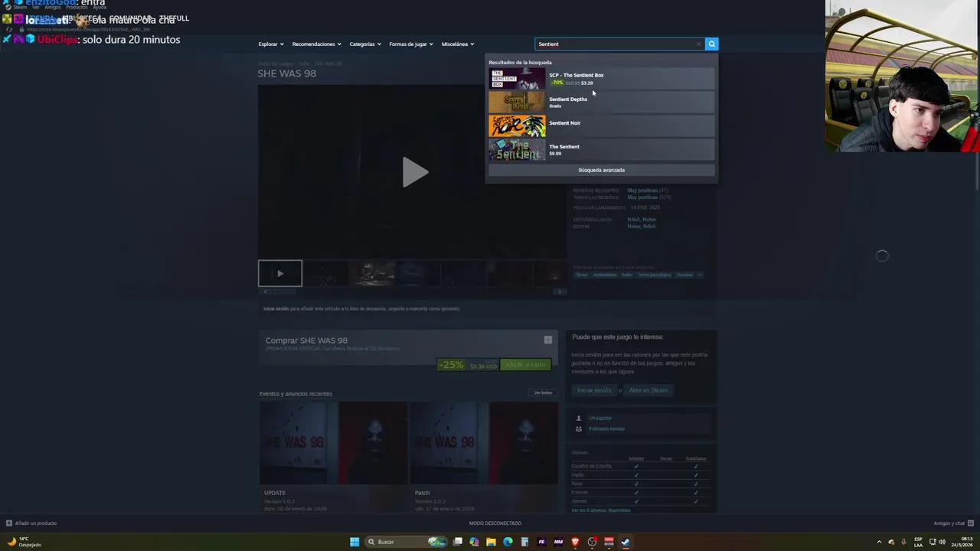Click the Windows platform icon in purchase box

click(x=548, y=340)
